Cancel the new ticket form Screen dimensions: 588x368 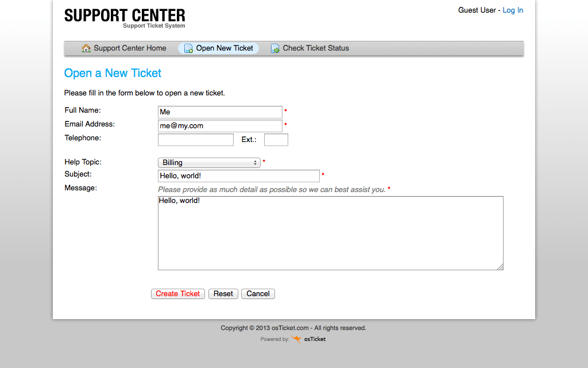[x=258, y=294]
